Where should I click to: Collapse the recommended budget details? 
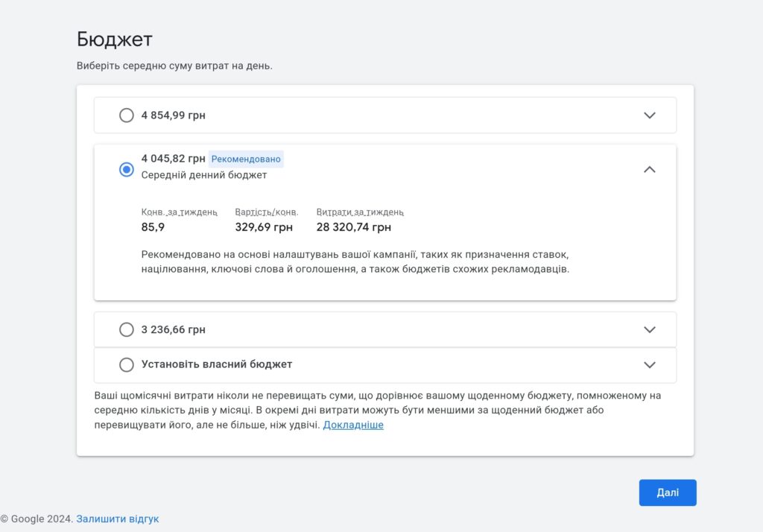(649, 169)
